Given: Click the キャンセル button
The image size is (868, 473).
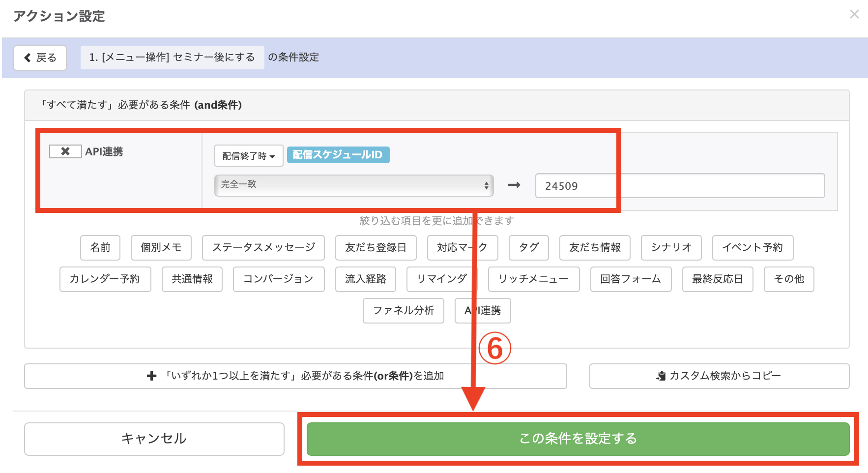Looking at the screenshot, I should point(154,439).
